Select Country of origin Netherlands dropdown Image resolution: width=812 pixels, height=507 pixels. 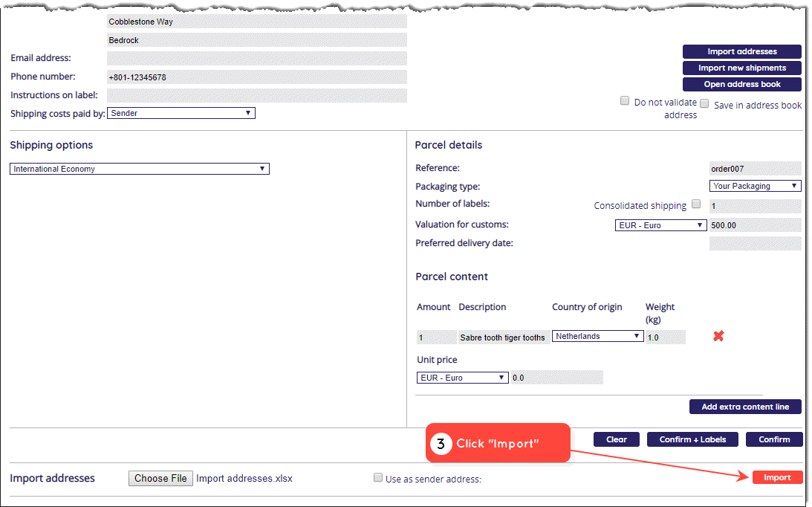pos(597,336)
